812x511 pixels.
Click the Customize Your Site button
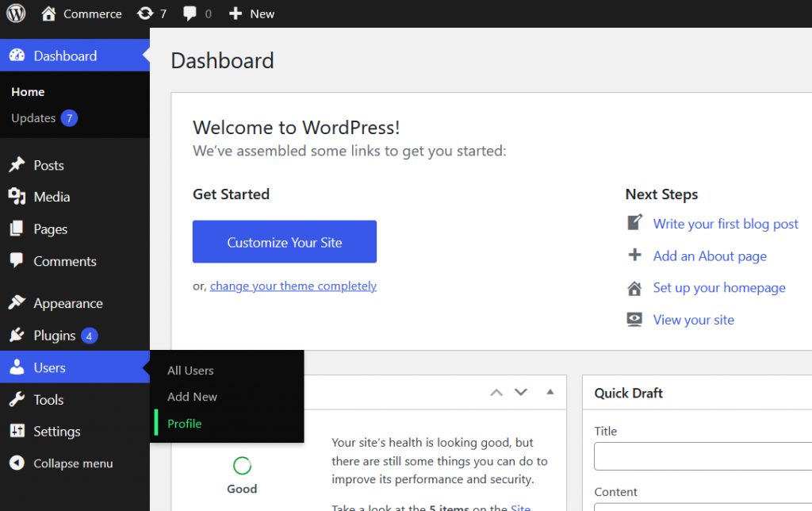click(x=285, y=241)
